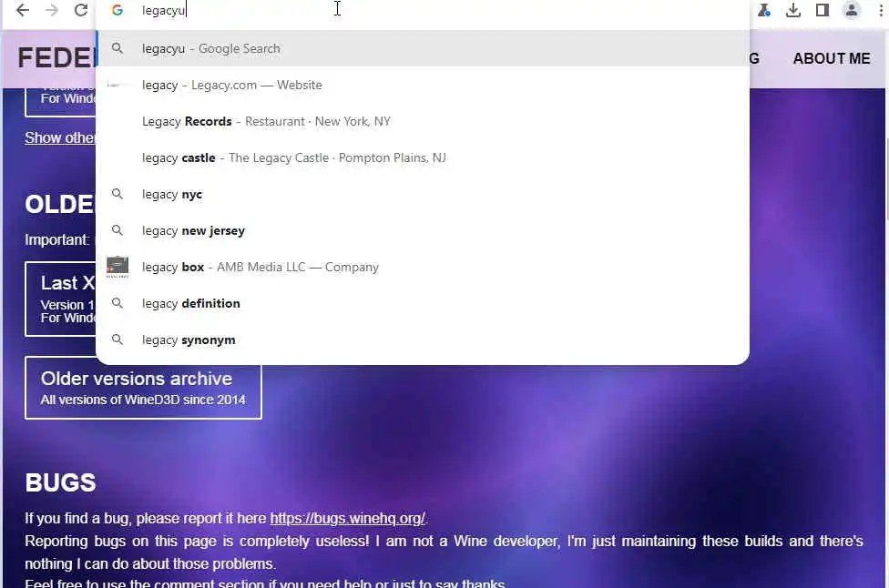Open the https://bugs.winehq.org/ link

pos(347,518)
